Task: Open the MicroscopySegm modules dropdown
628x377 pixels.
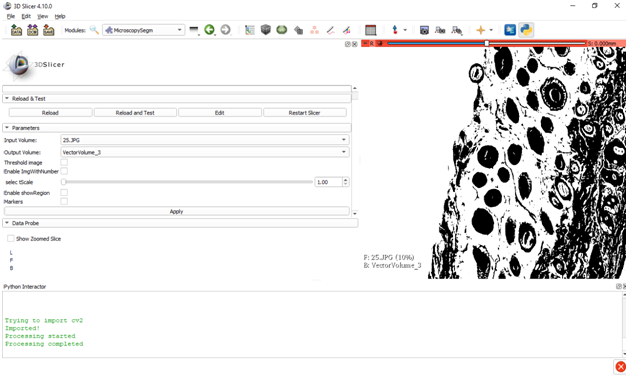Action: pos(143,30)
